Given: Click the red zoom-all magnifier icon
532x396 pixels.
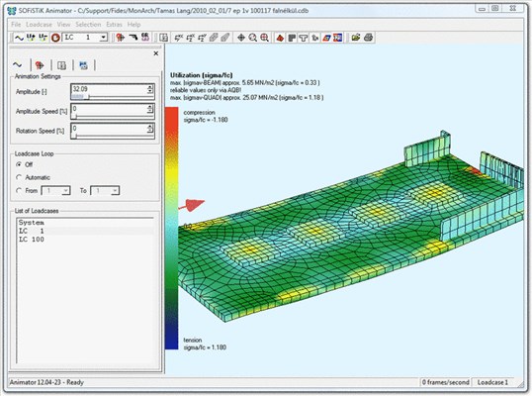Looking at the screenshot, I should tap(264, 38).
